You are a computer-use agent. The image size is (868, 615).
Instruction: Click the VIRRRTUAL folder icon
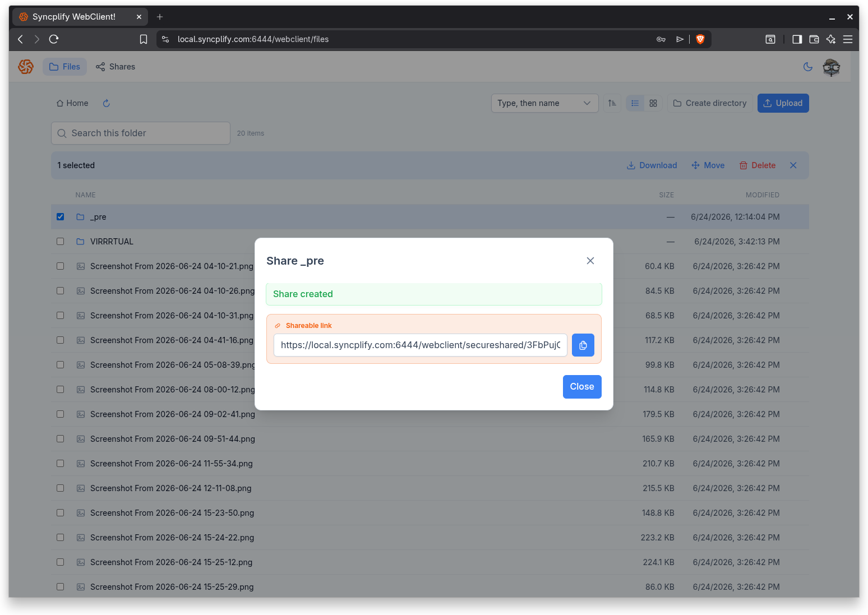pos(80,242)
